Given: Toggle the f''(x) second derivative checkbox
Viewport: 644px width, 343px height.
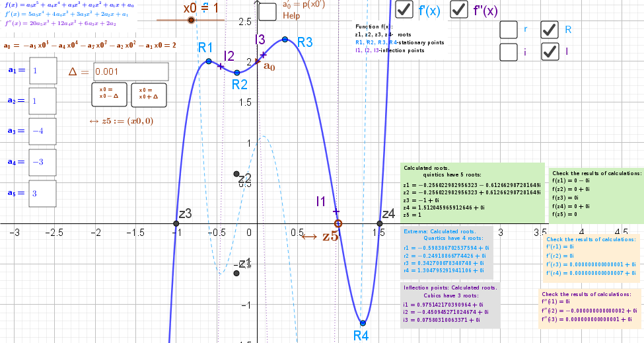Looking at the screenshot, I should click(x=459, y=9).
